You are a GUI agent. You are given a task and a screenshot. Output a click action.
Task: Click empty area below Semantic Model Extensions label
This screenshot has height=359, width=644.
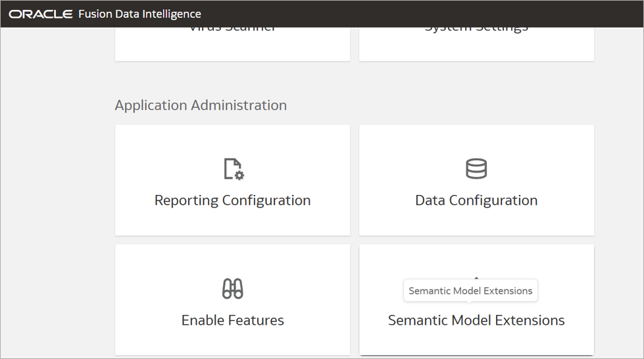click(x=476, y=343)
